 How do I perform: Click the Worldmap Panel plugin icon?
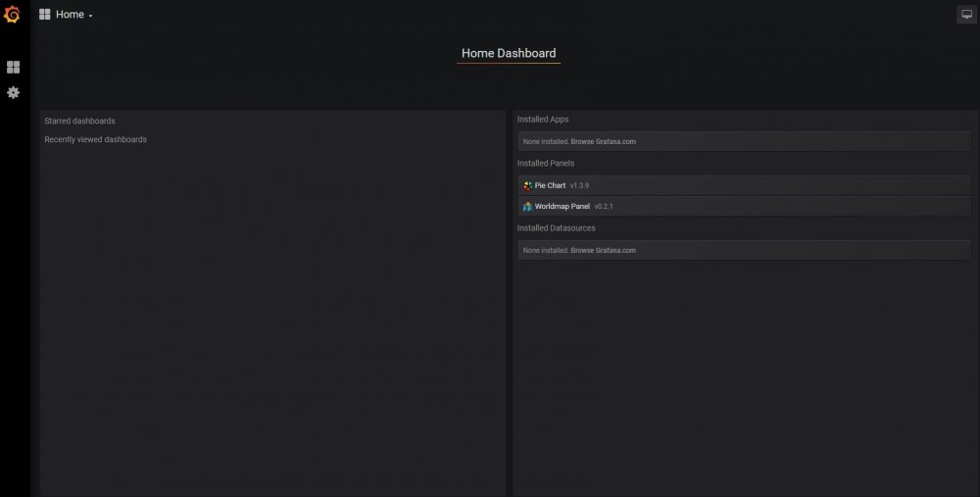[527, 206]
